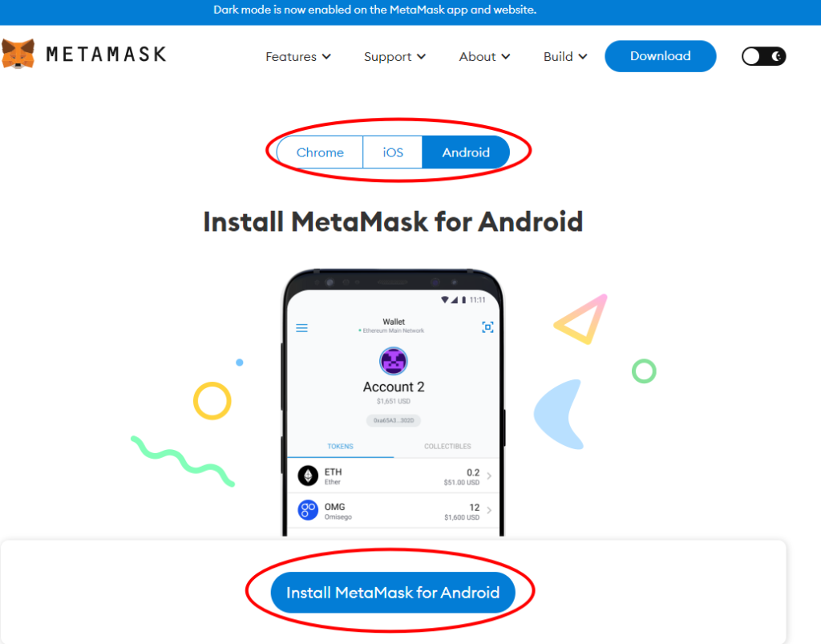The height and width of the screenshot is (644, 821).
Task: Switch to the Chrome platform tab
Action: [x=320, y=152]
